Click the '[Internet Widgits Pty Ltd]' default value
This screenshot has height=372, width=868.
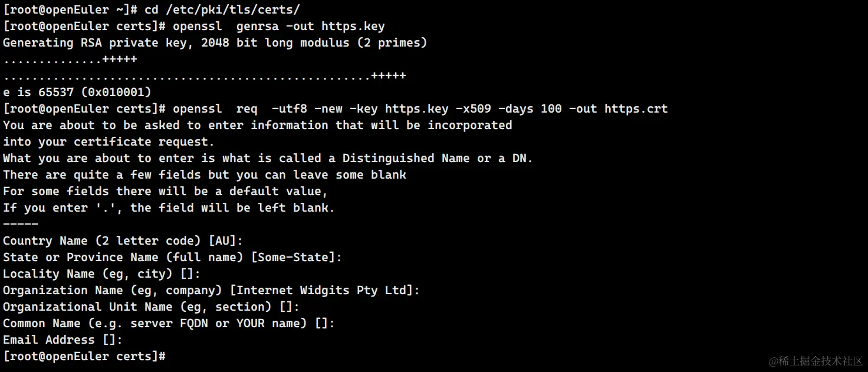(324, 290)
